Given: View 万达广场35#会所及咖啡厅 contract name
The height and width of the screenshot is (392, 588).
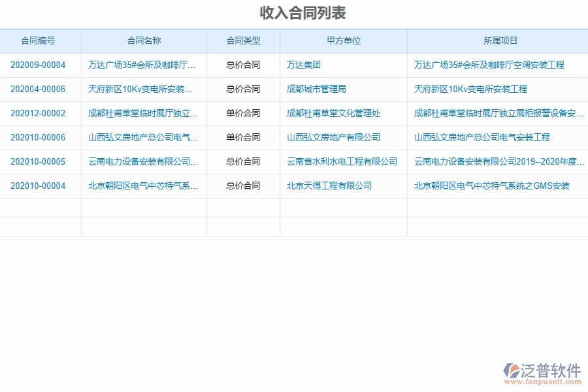Looking at the screenshot, I should [x=142, y=65].
